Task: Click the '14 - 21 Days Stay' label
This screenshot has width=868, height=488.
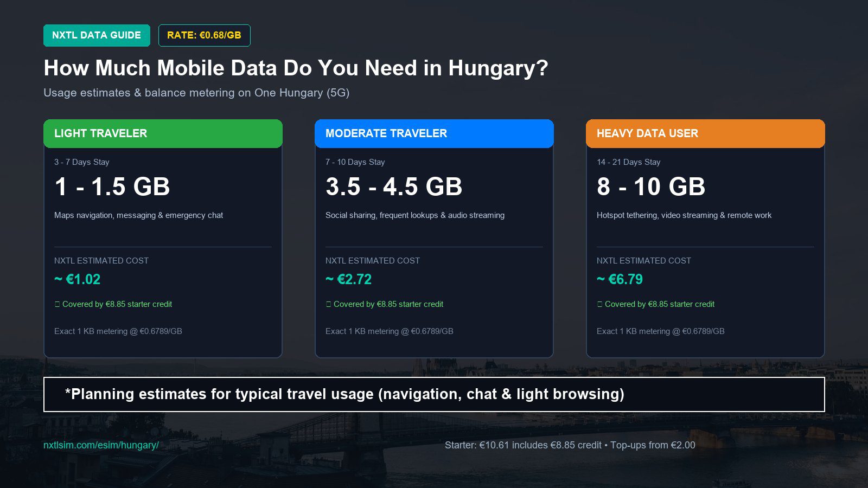Action: pos(629,162)
